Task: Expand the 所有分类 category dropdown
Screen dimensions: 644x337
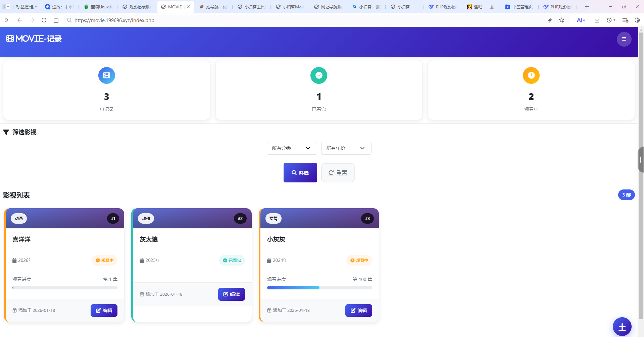Action: (x=292, y=148)
